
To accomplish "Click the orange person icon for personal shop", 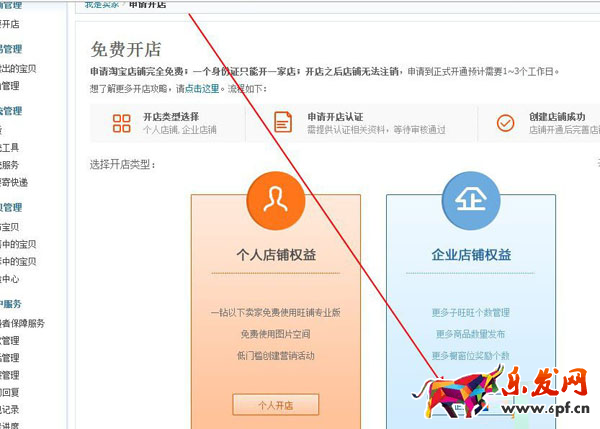I will pyautogui.click(x=276, y=201).
